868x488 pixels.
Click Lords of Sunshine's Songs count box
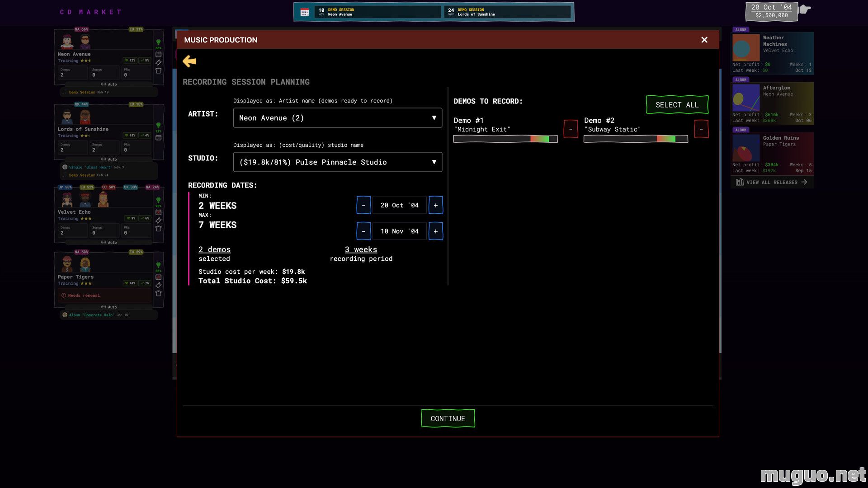tap(104, 147)
